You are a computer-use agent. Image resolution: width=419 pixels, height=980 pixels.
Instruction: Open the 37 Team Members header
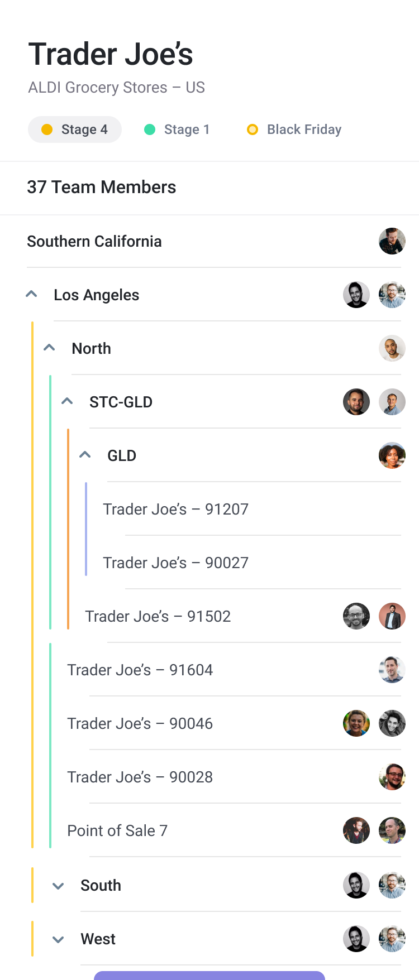(x=102, y=188)
